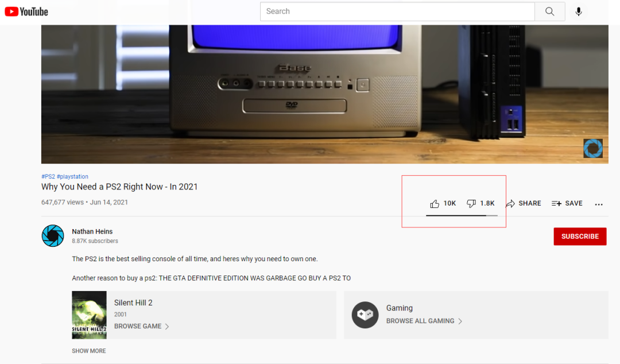The height and width of the screenshot is (364, 620).
Task: Click the video title text
Action: click(119, 187)
